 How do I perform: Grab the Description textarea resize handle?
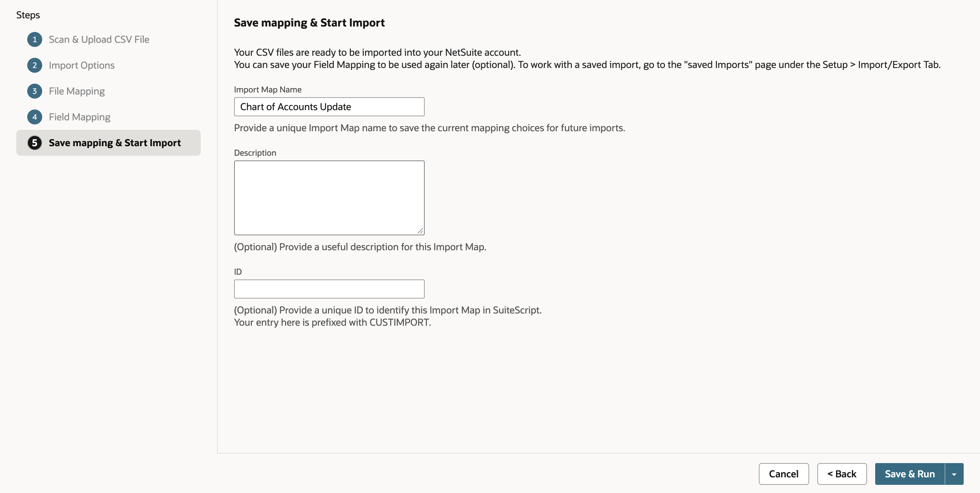coord(420,231)
